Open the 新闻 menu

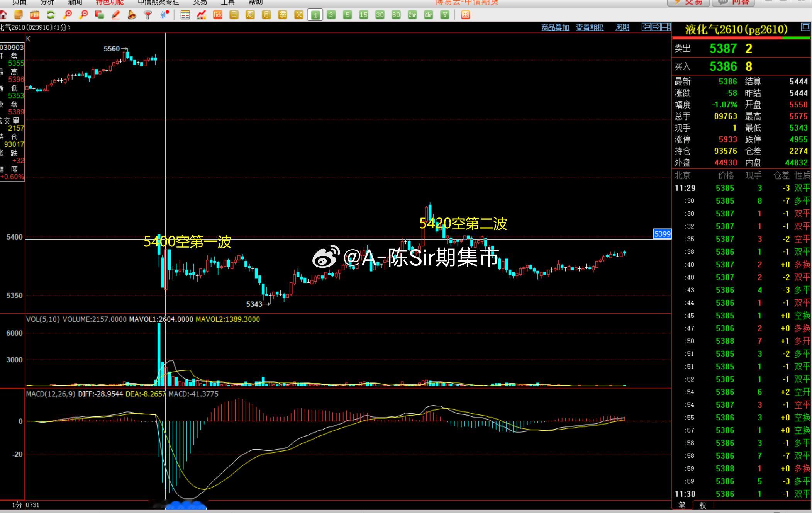[75, 2]
